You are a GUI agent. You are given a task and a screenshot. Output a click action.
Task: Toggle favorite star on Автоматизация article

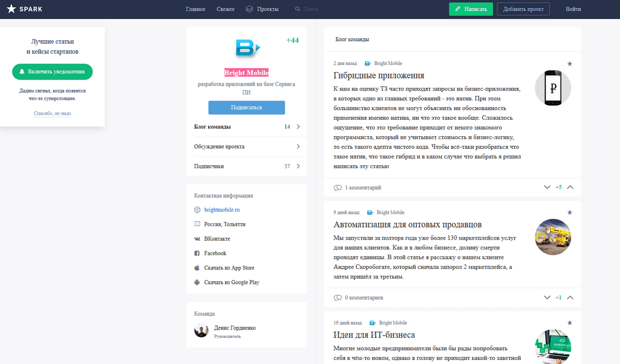[569, 212]
